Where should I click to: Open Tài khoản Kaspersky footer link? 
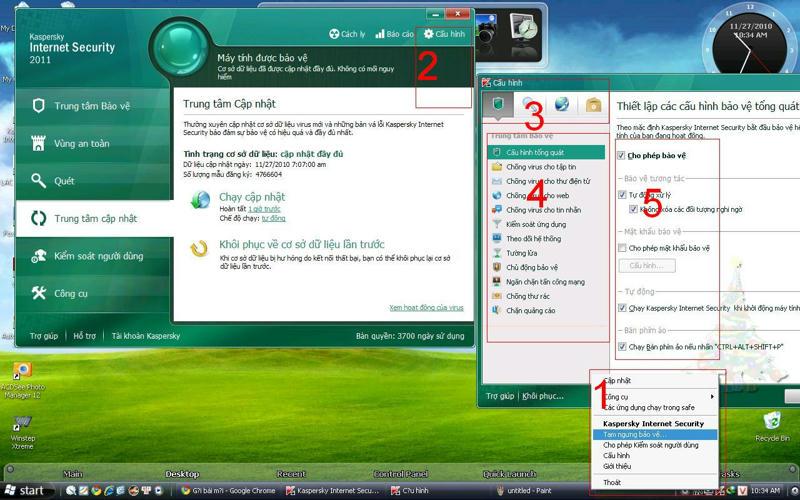(x=146, y=336)
